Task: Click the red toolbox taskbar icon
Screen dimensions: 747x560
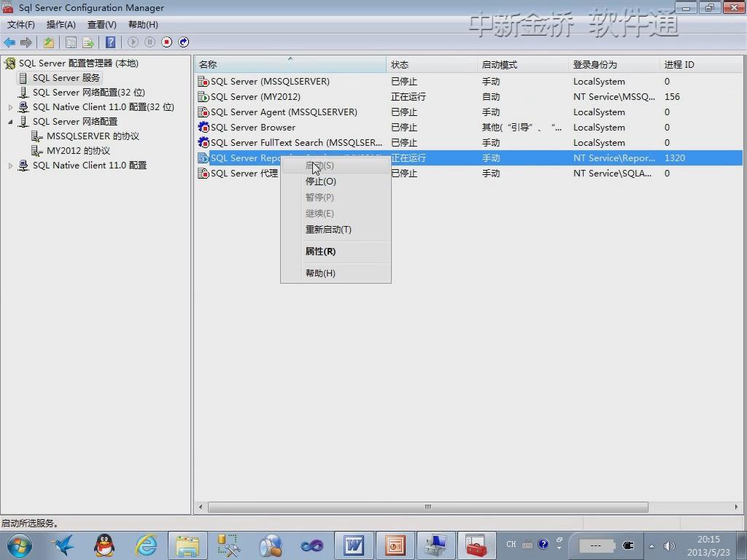Action: point(477,545)
